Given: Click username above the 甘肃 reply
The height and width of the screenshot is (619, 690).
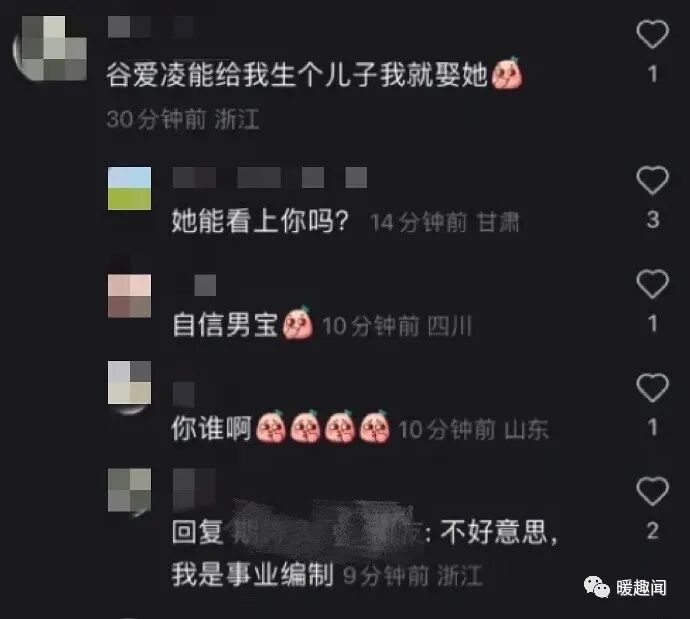Looking at the screenshot, I should [270, 177].
